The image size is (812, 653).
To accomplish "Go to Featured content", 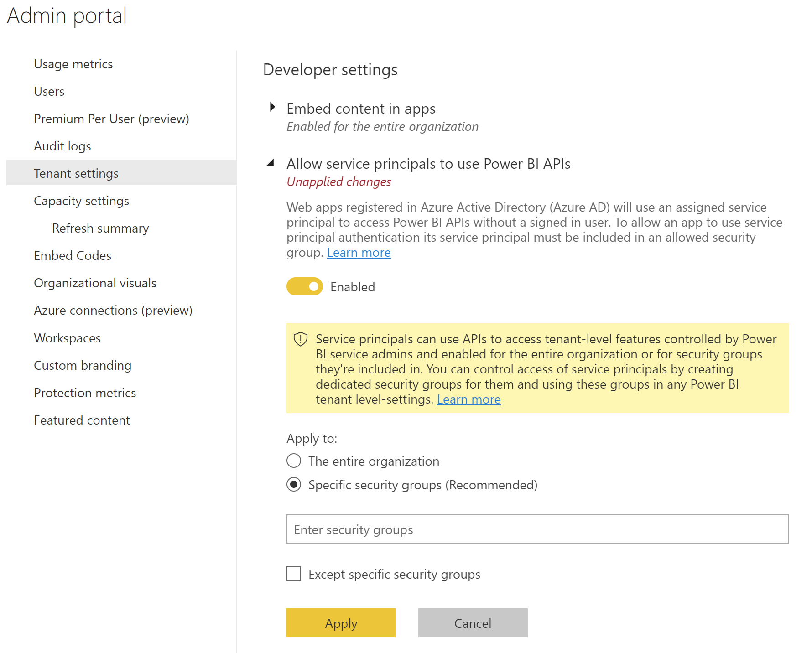I will click(82, 420).
